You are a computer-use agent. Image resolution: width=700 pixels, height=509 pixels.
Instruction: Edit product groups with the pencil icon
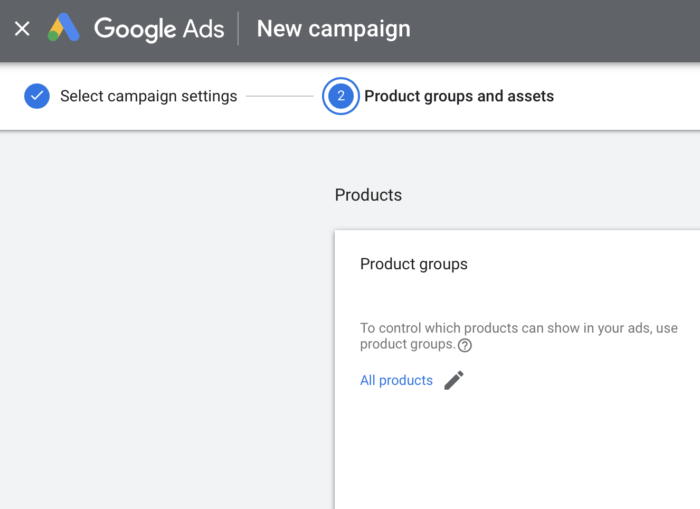pos(454,380)
